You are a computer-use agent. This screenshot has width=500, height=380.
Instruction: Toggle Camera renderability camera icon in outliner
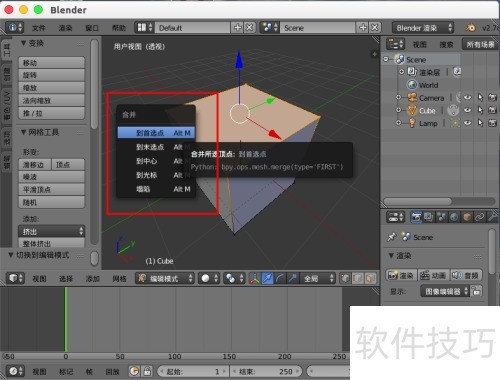pyautogui.click(x=492, y=97)
